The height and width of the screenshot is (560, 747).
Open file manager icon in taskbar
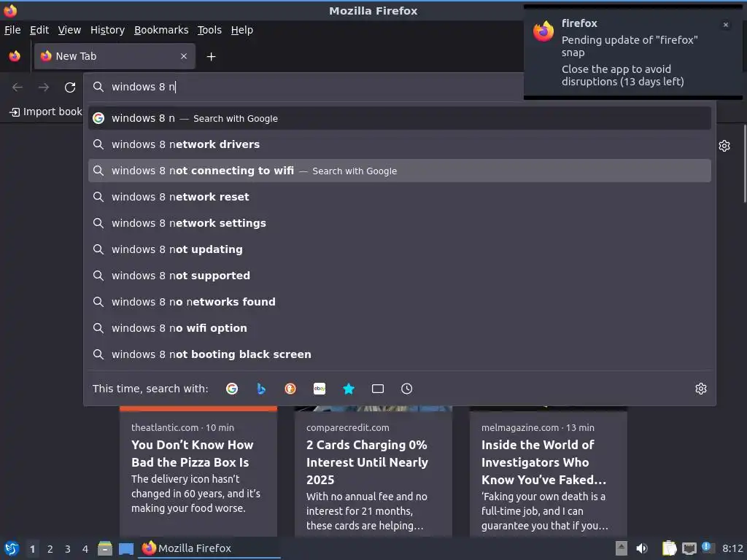coord(105,548)
